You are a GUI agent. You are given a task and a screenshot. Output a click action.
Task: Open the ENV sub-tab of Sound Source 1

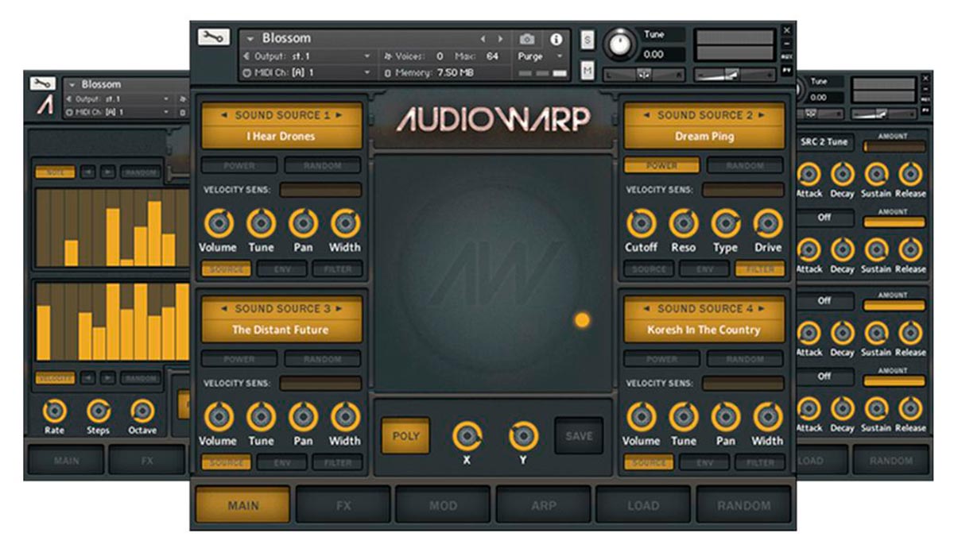click(281, 269)
